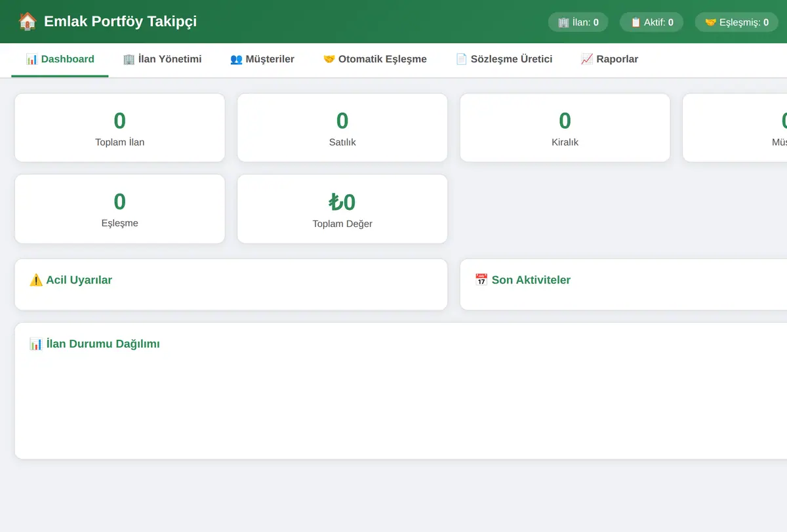The height and width of the screenshot is (532, 787).
Task: Open the Dashboard tab
Action: pyautogui.click(x=60, y=60)
